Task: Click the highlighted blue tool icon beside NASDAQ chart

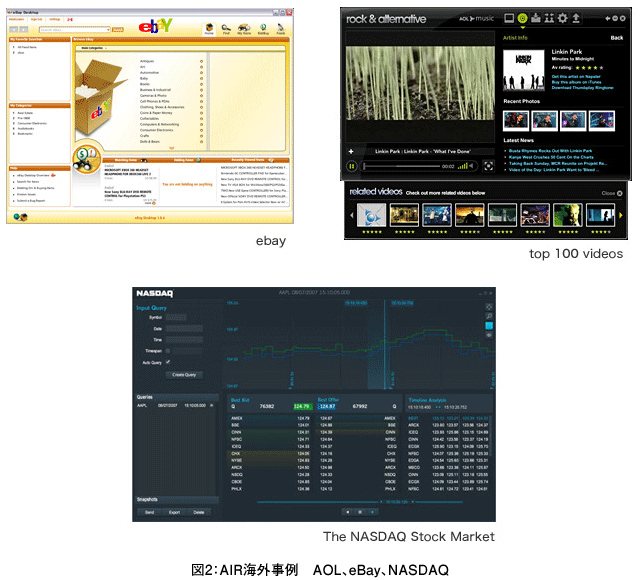Action: (x=489, y=326)
